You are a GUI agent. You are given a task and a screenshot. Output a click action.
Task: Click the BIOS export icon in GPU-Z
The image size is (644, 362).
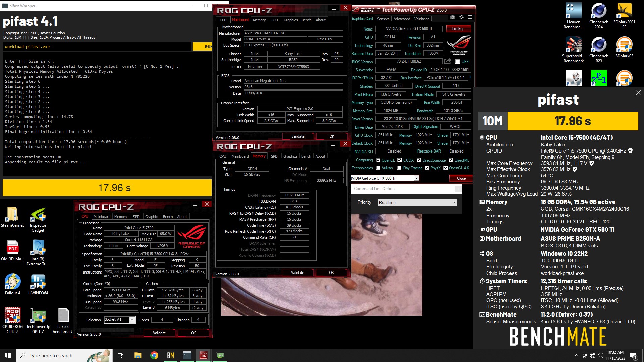448,61
